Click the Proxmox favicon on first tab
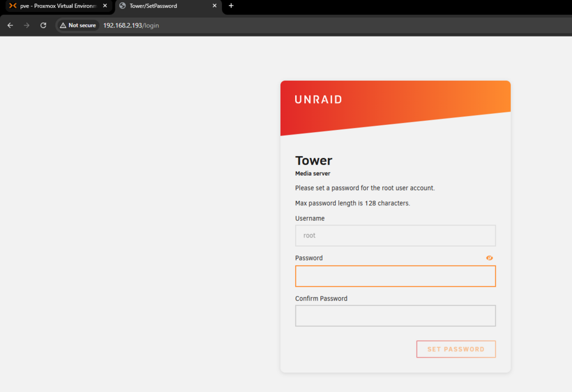The width and height of the screenshot is (572, 392). pos(13,6)
